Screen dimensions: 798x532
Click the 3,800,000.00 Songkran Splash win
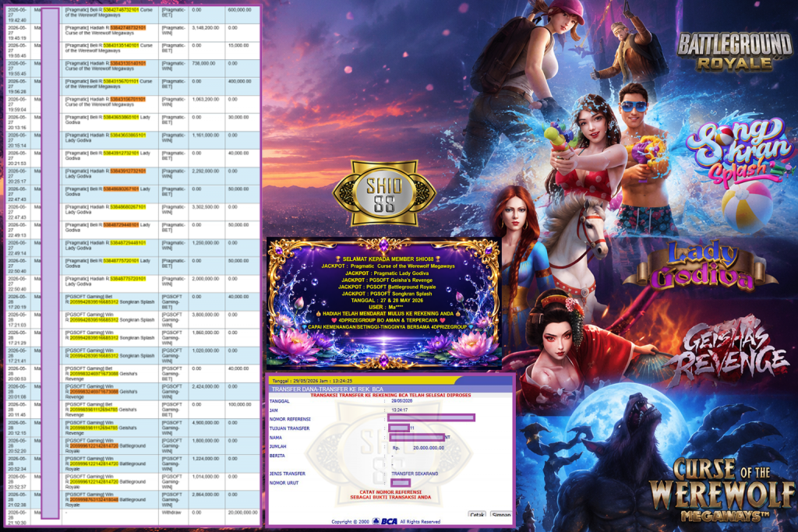click(x=205, y=315)
